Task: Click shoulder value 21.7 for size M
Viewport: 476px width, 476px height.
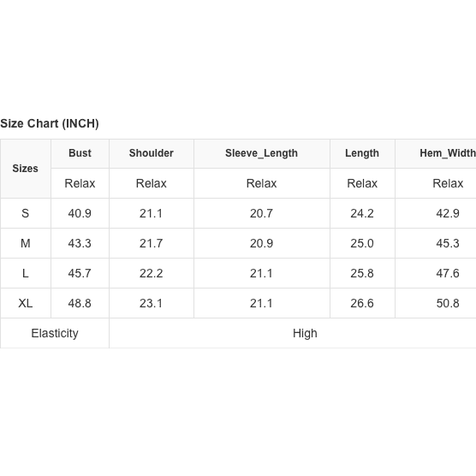Action: coord(152,243)
